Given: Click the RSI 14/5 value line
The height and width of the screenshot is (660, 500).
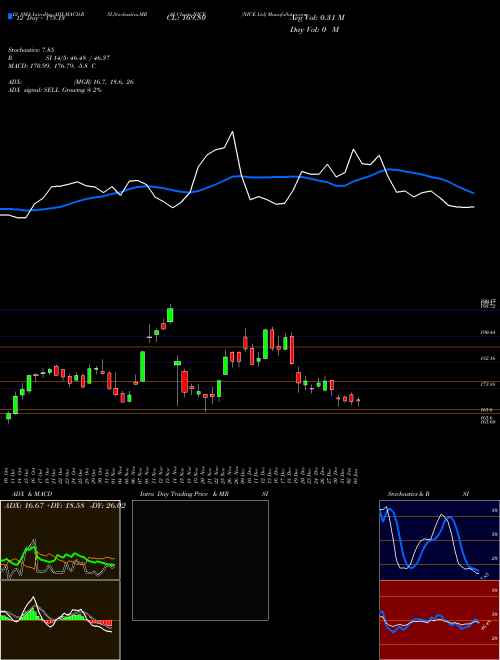Looking at the screenshot, I should [59, 58].
